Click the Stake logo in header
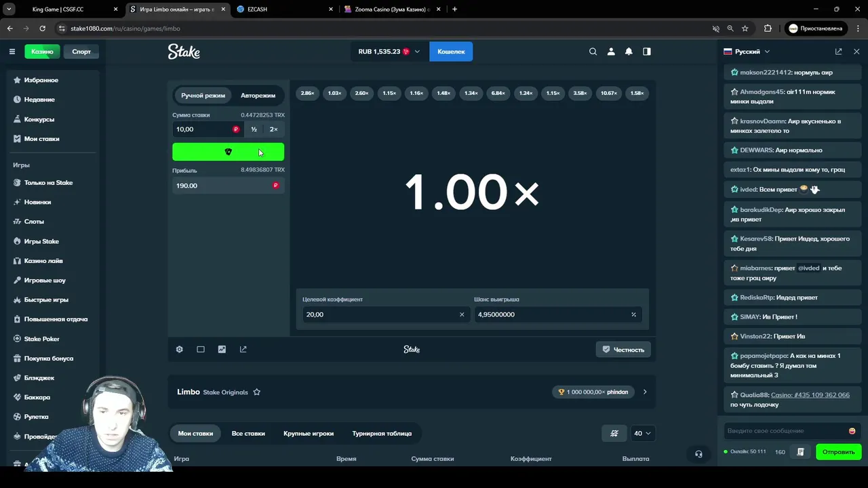 click(184, 52)
